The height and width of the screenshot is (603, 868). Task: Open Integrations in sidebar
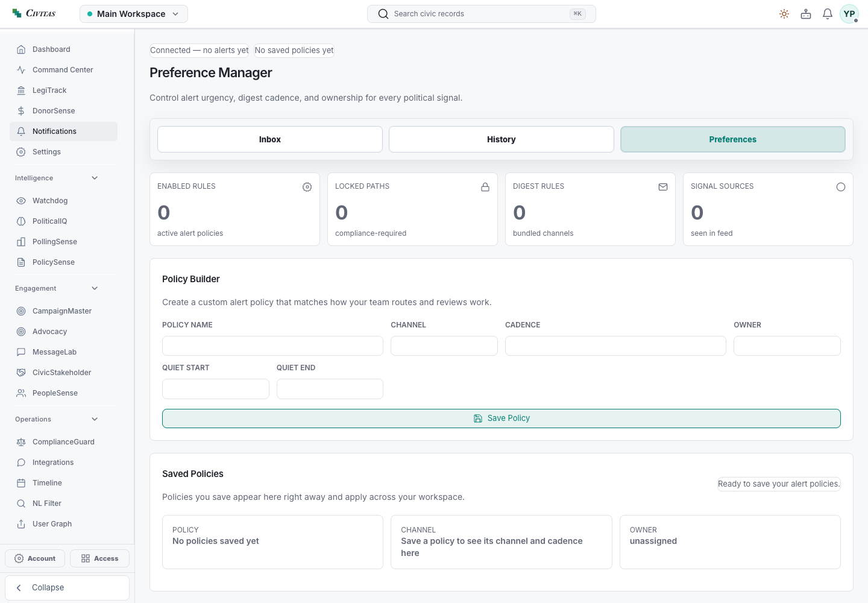tap(63, 463)
